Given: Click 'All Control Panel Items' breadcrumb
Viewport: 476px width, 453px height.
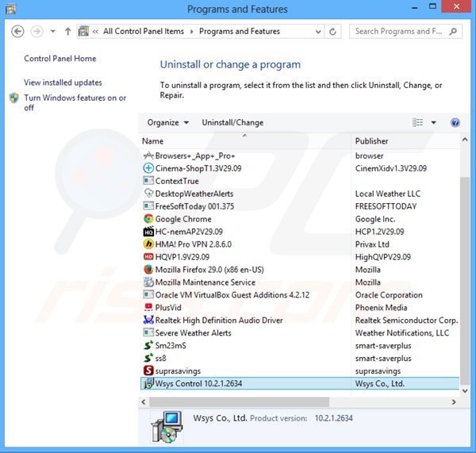Looking at the screenshot, I should point(144,31).
